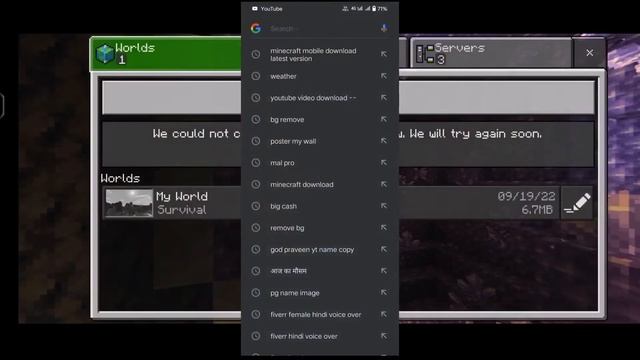Viewport: 640px width, 360px height.
Task: Tap the microphone voice search icon
Action: click(x=384, y=28)
